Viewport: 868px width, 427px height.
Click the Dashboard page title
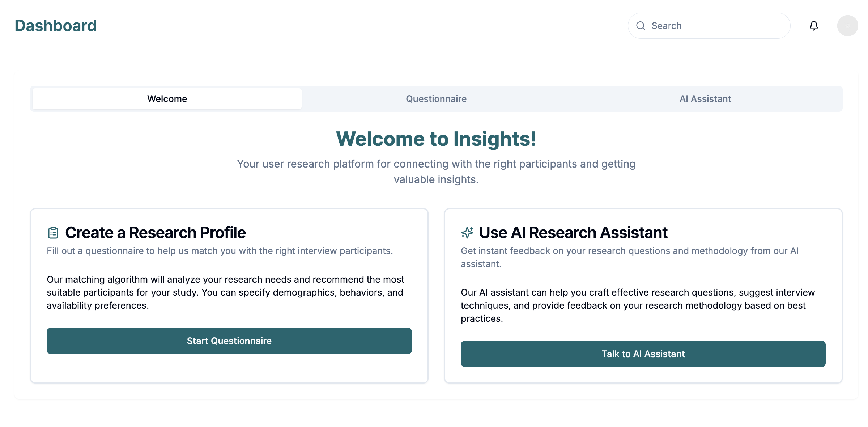(56, 26)
